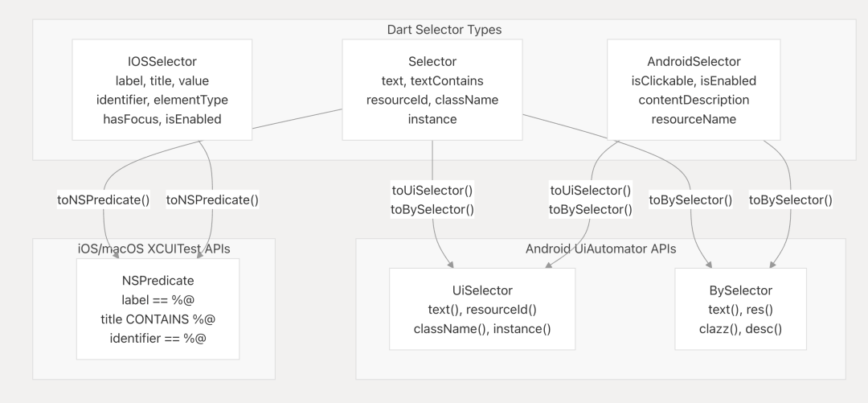Image resolution: width=868 pixels, height=403 pixels.
Task: Click the toBySelector() label left of rightmost
Action: pyautogui.click(x=690, y=200)
